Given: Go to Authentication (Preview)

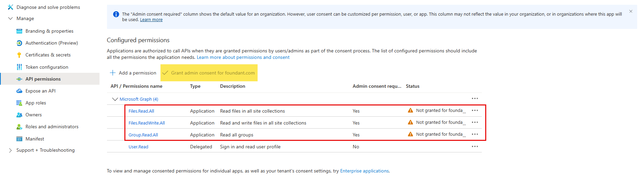Looking at the screenshot, I should click(51, 43).
